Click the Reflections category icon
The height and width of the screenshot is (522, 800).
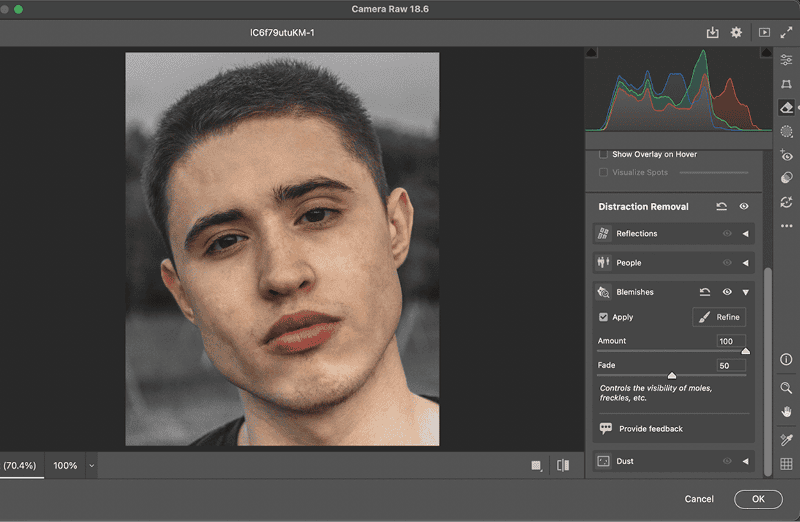coord(604,234)
